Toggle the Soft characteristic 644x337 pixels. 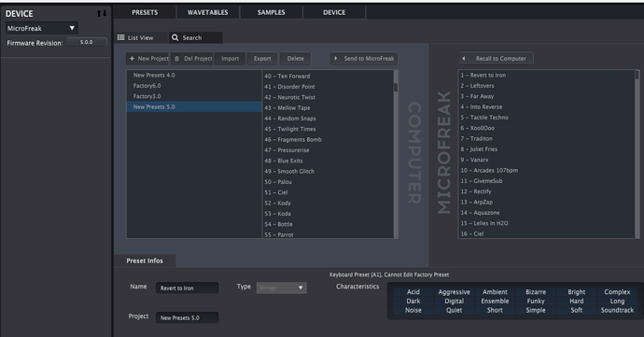tap(577, 310)
